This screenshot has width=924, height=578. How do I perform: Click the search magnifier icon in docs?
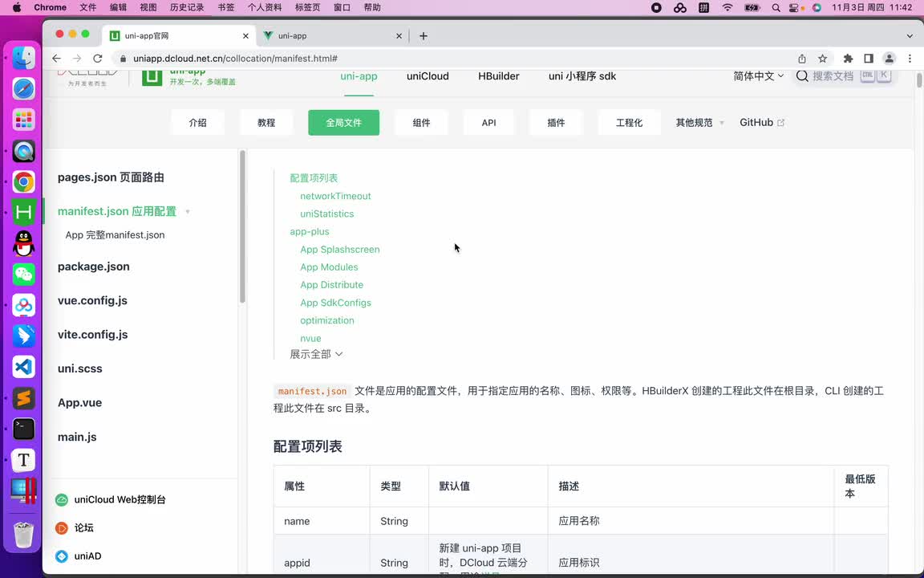pos(802,76)
